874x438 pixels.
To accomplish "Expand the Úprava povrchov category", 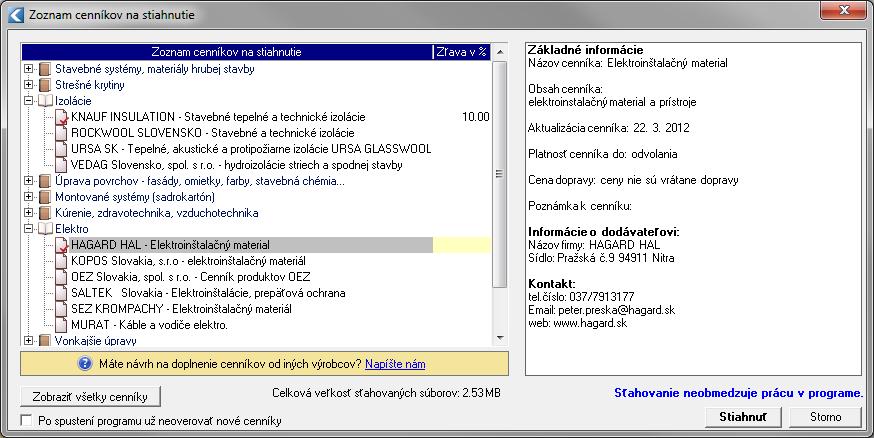I will click(x=28, y=181).
